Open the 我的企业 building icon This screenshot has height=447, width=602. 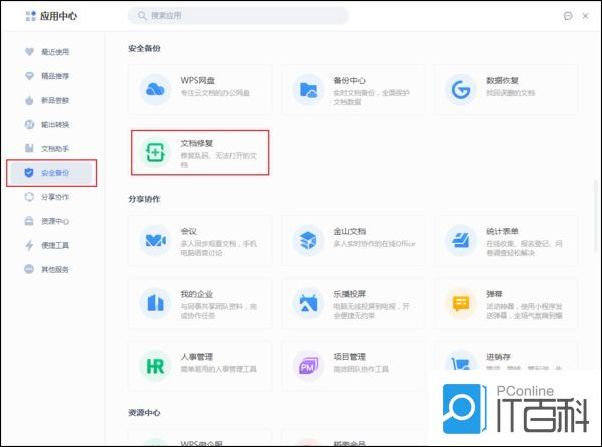click(155, 303)
